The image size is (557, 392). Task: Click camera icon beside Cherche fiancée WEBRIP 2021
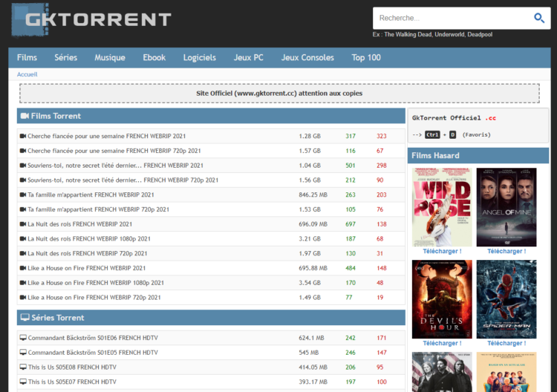23,136
